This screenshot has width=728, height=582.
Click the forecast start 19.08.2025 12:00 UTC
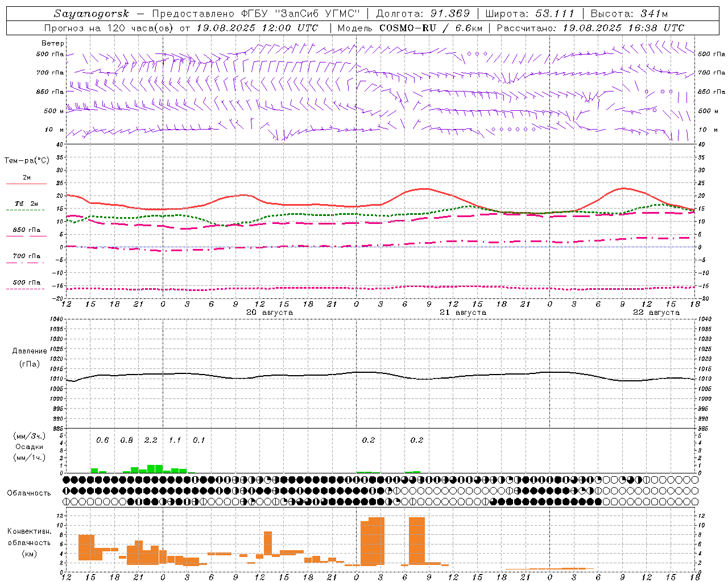[257, 28]
